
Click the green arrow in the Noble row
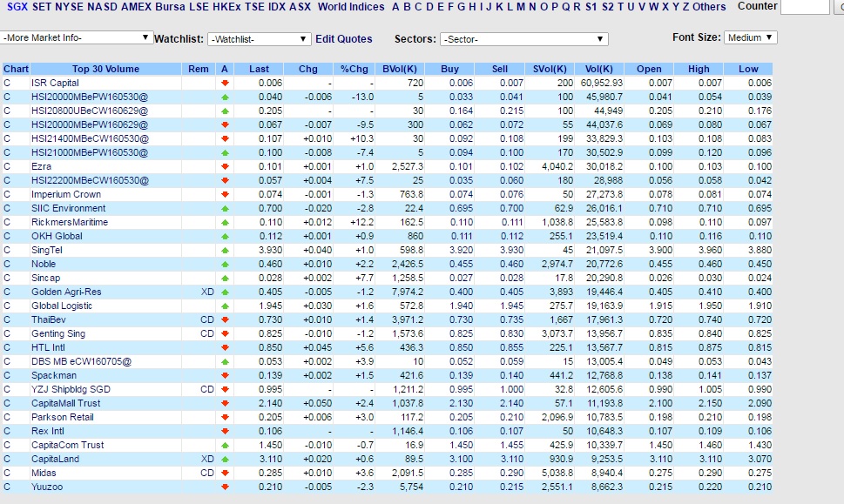pos(225,264)
